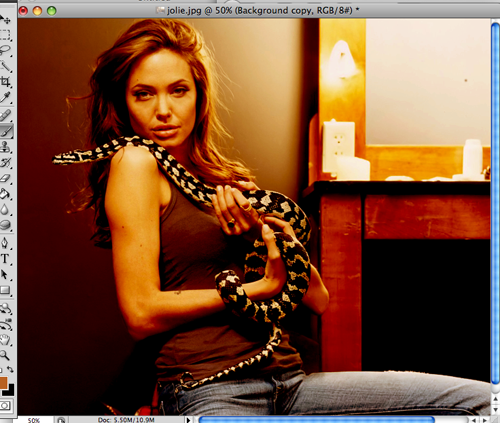Click the 50% zoom level field
The width and height of the screenshot is (500, 423).
(x=34, y=420)
